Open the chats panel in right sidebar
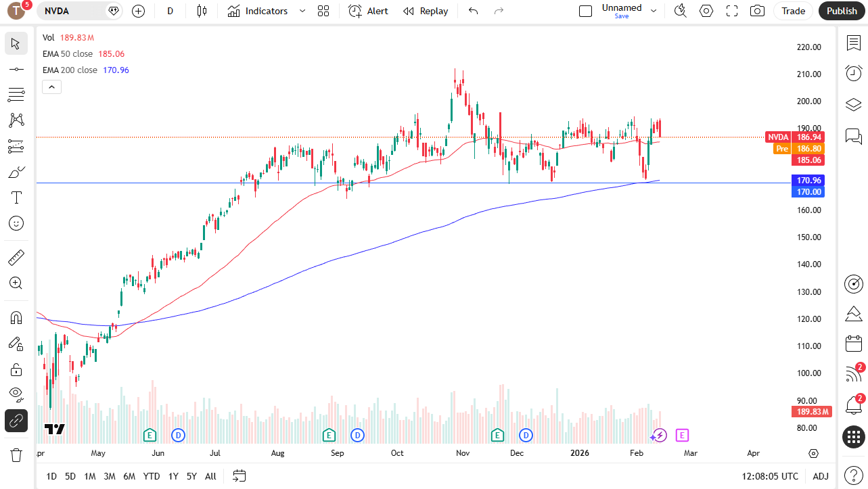Screen dimensions: 868x489 (854, 136)
